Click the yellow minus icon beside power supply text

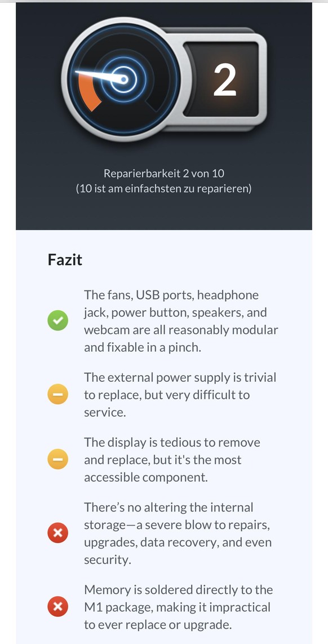tap(58, 394)
